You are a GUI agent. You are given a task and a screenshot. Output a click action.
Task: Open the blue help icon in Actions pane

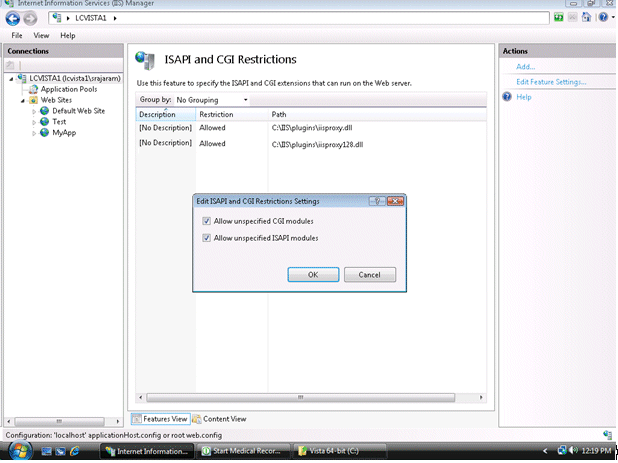point(507,97)
